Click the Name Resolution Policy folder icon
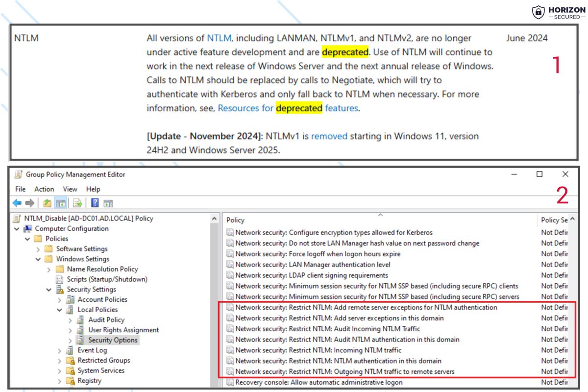 click(59, 269)
